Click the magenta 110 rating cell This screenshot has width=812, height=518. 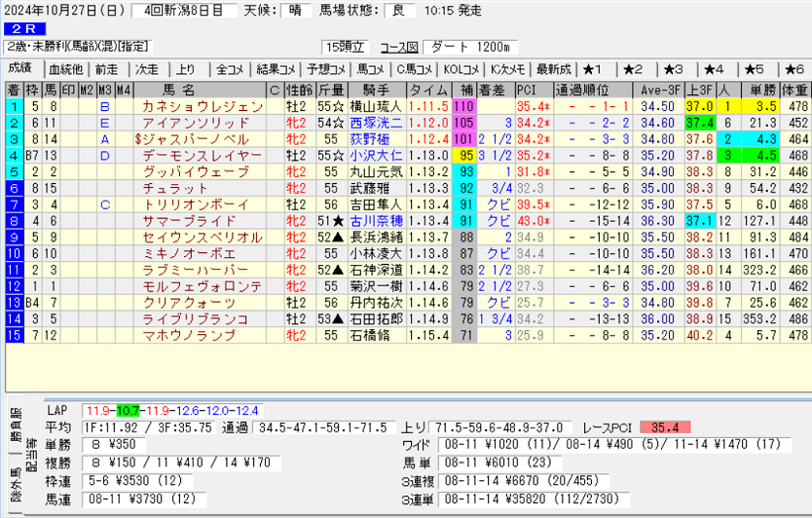tap(463, 106)
